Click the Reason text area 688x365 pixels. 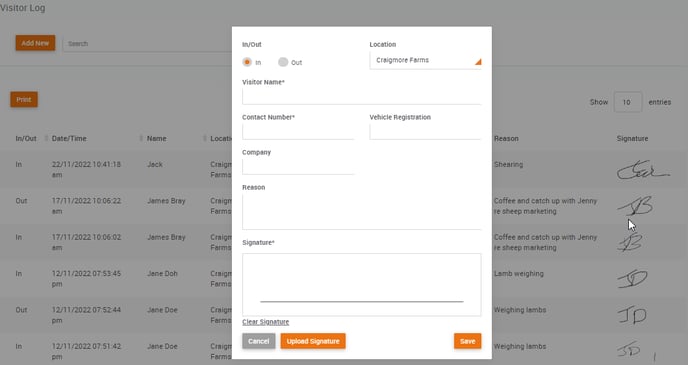pos(362,212)
